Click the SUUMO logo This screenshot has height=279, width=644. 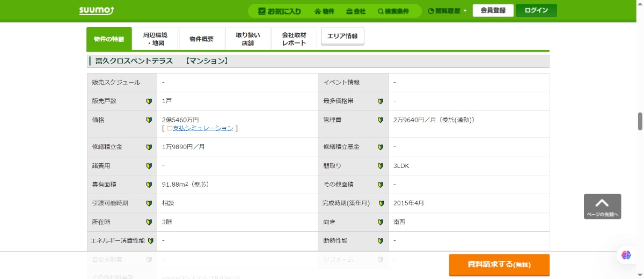(x=96, y=11)
